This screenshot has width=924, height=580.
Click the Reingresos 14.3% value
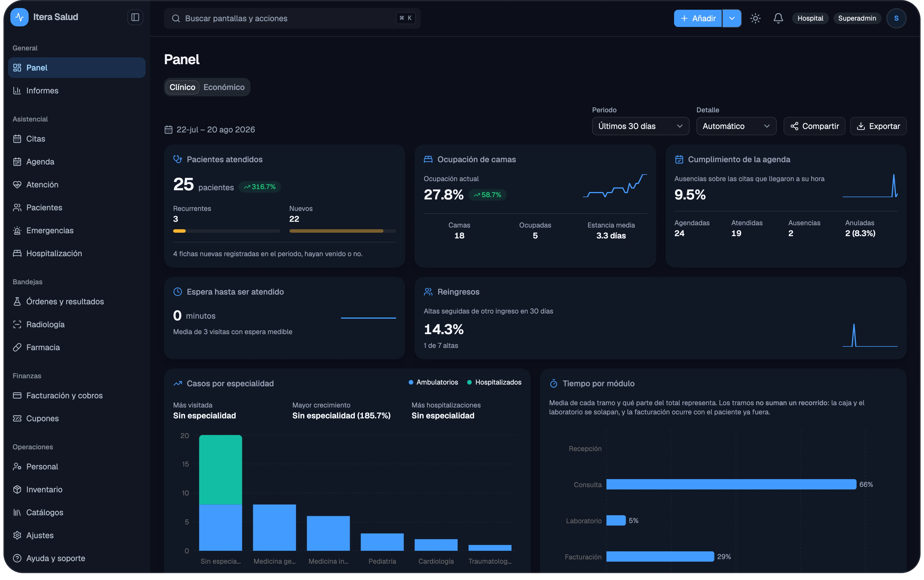coord(443,330)
